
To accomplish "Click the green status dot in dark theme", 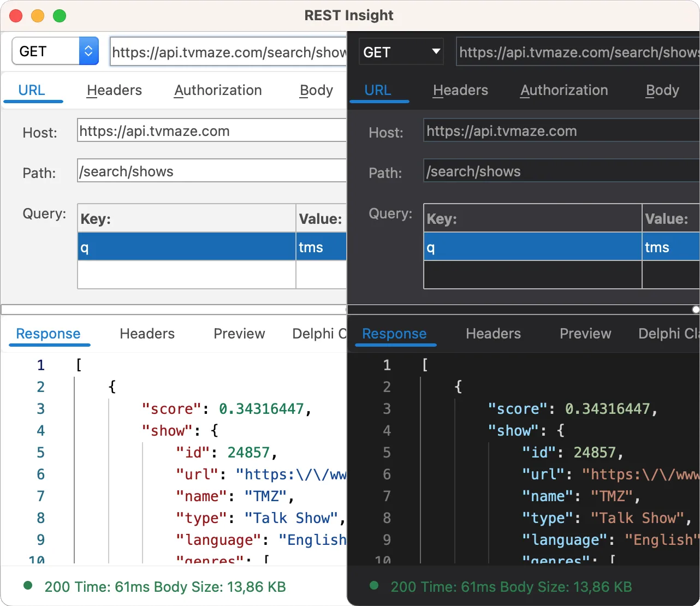I will pyautogui.click(x=374, y=586).
